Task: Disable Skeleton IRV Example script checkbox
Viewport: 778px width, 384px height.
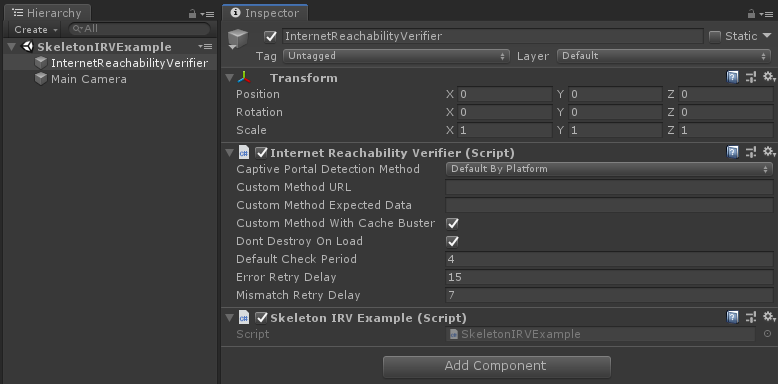Action: pyautogui.click(x=261, y=318)
